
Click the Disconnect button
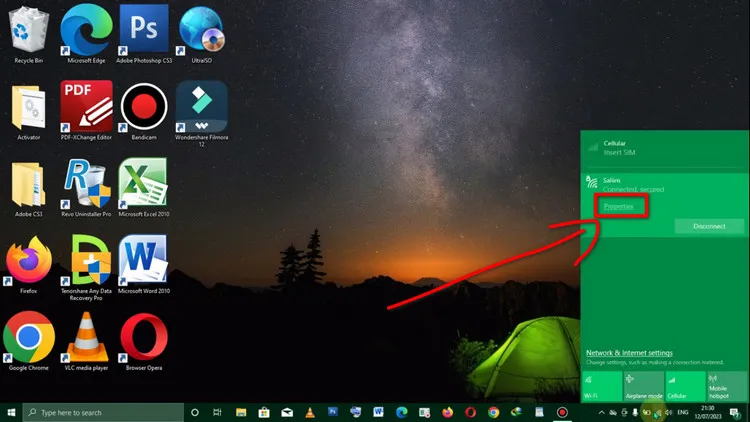tap(709, 226)
